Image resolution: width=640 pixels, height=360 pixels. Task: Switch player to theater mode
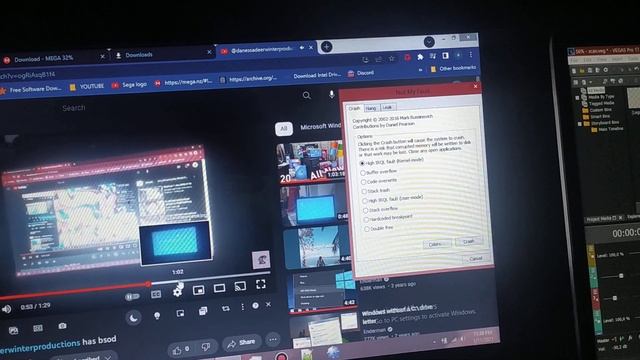pos(219,288)
